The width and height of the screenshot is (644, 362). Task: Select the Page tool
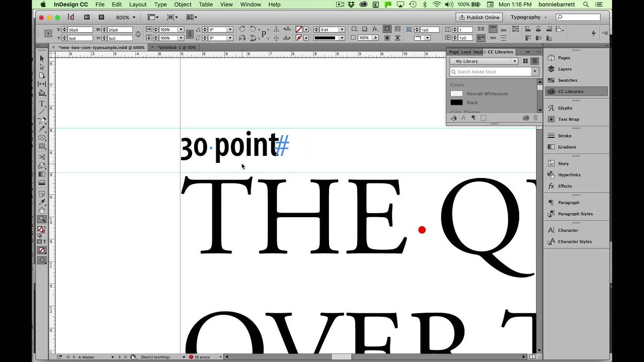[x=42, y=75]
